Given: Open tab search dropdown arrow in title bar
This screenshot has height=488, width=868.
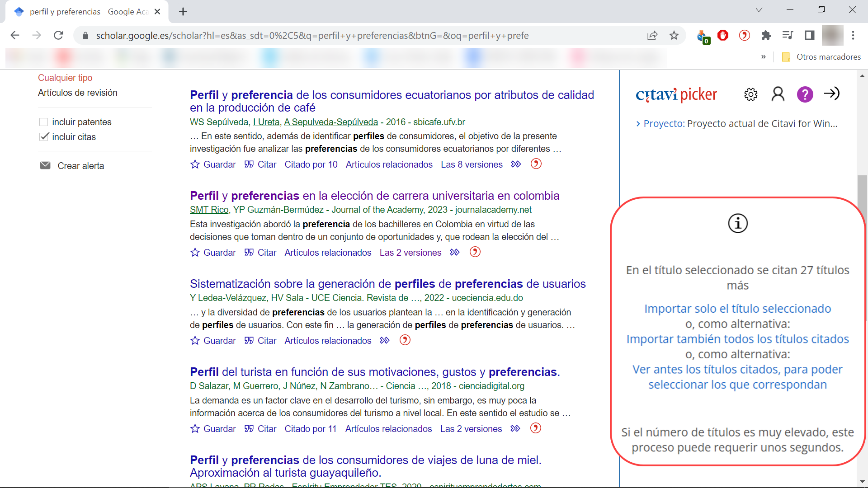Looking at the screenshot, I should pos(759,10).
